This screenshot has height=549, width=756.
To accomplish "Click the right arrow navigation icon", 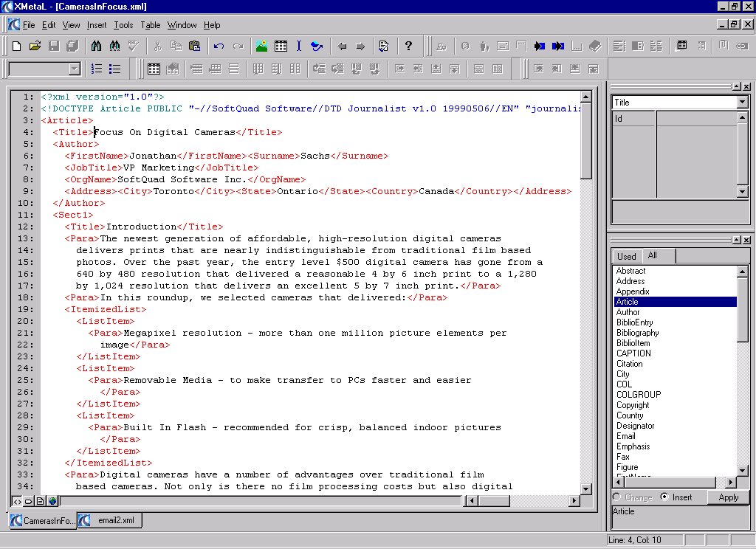I will (x=360, y=46).
